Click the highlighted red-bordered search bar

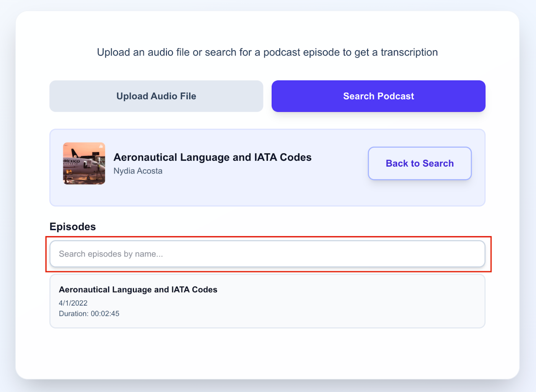click(267, 254)
